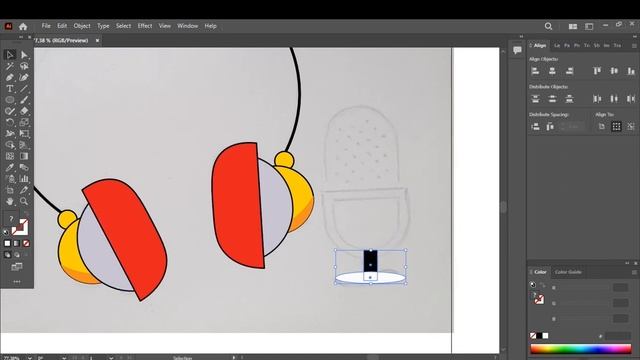Pick the Eyedropper tool

pyautogui.click(x=10, y=167)
